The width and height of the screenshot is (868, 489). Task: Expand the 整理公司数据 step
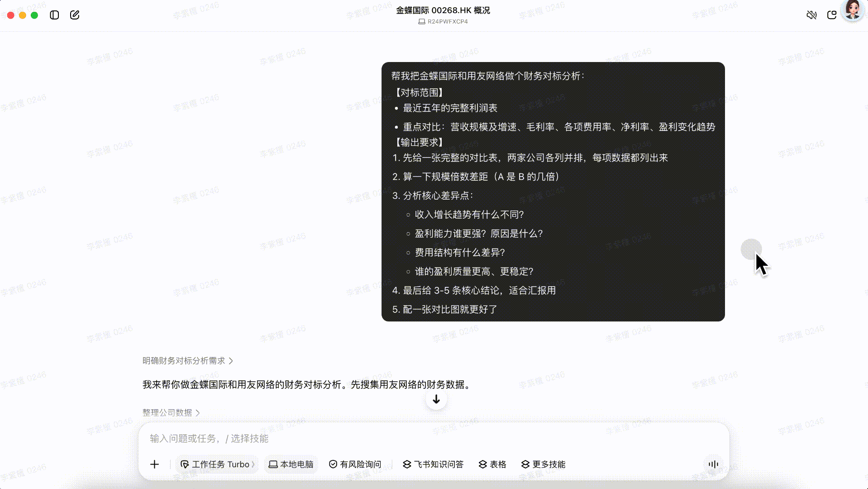click(171, 412)
